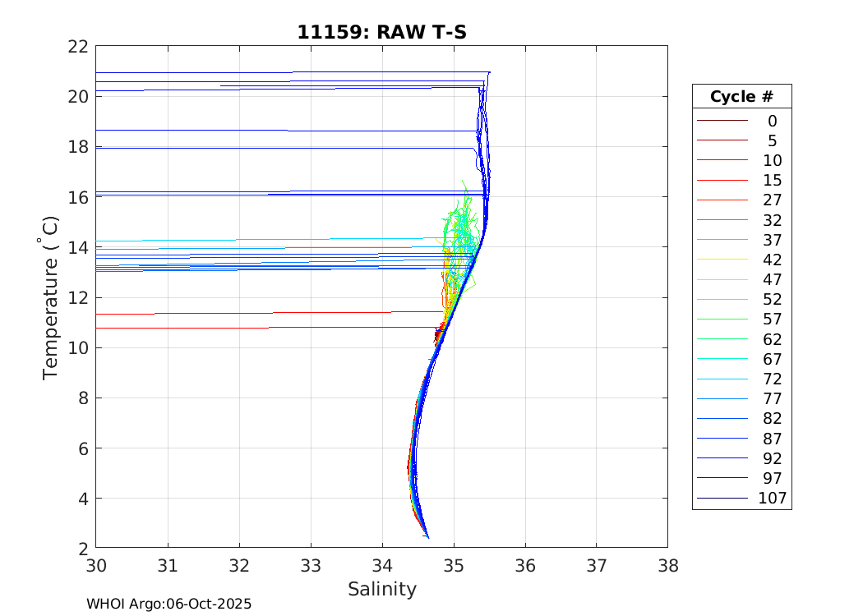Click legend label for cycle 27
Screen dimensions: 863x616
(x=772, y=200)
